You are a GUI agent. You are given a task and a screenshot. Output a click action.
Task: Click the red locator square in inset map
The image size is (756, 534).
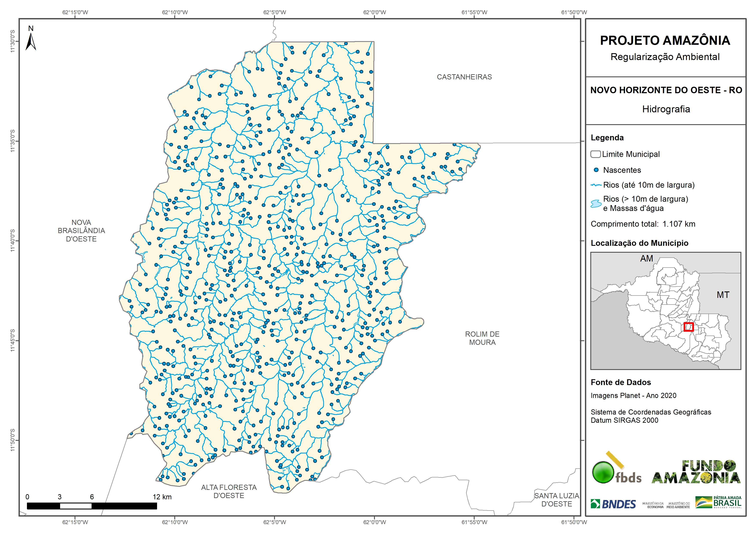point(689,327)
